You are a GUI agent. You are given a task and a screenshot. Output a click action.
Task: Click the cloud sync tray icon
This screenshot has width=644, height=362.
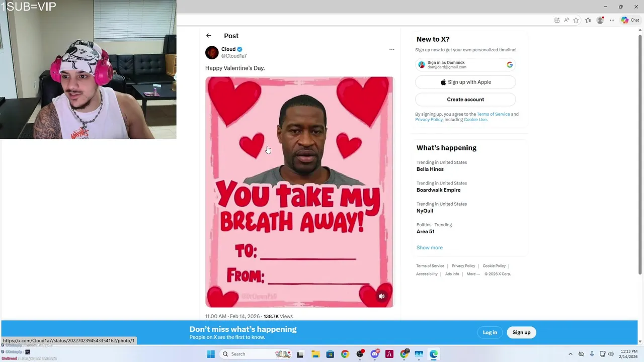click(x=581, y=354)
